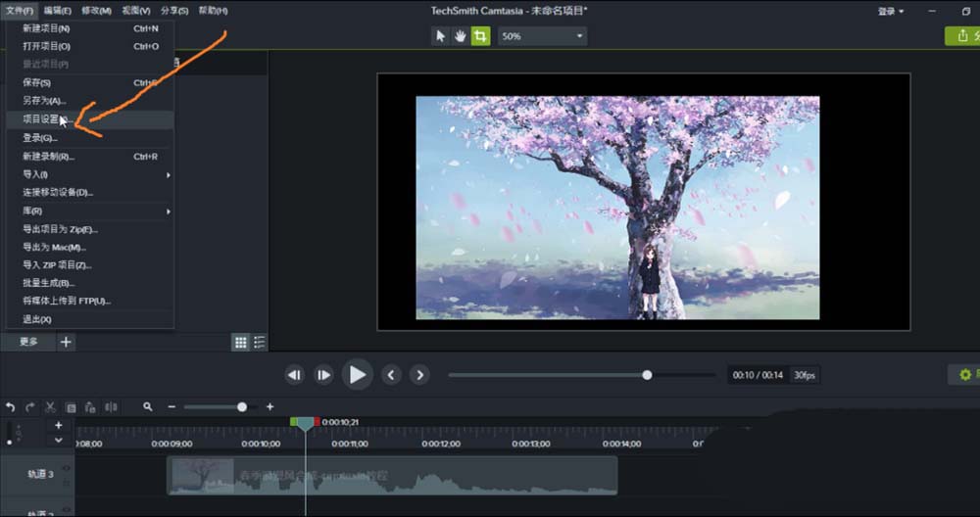Add a new track with plus button
The image size is (980, 517).
coord(58,425)
